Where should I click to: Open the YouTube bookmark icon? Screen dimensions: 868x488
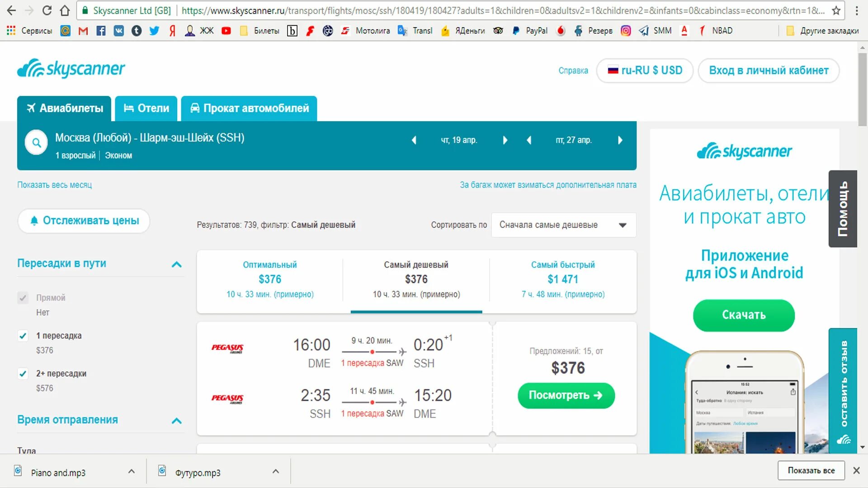pos(226,31)
